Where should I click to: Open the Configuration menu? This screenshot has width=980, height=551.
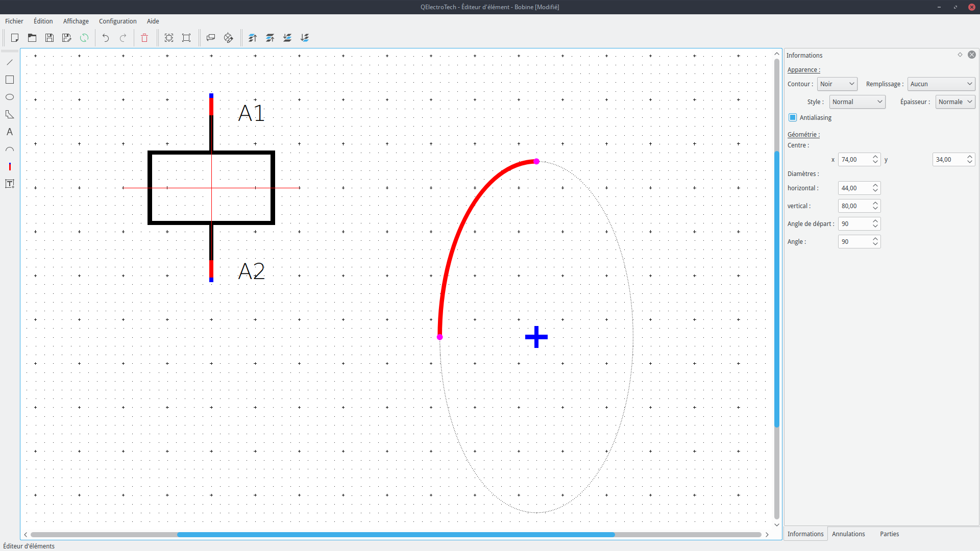click(118, 21)
